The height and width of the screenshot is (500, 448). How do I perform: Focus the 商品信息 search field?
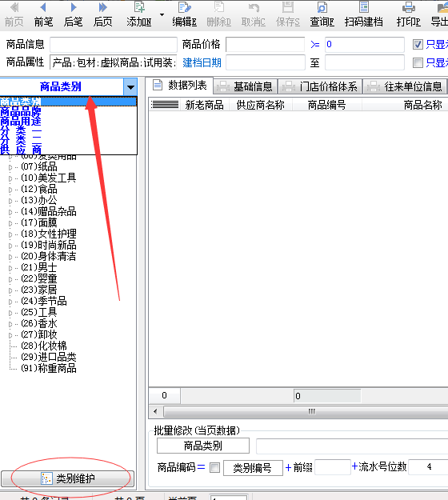pos(114,45)
